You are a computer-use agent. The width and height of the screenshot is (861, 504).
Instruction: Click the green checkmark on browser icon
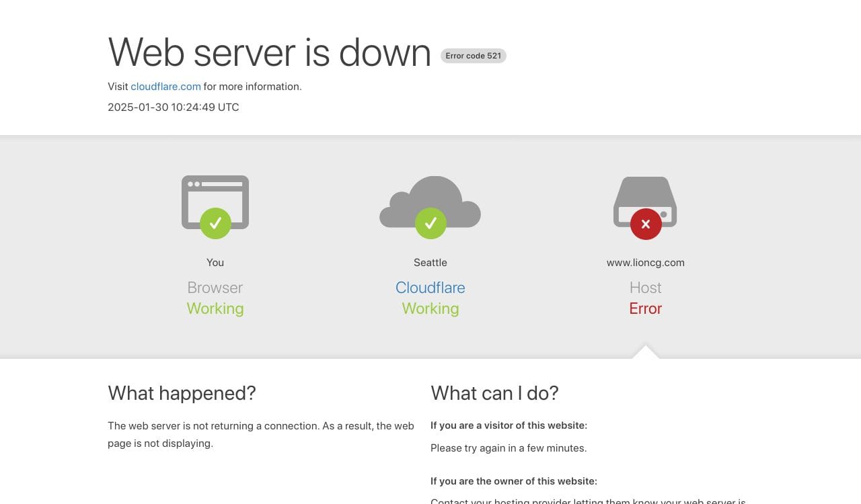point(215,223)
